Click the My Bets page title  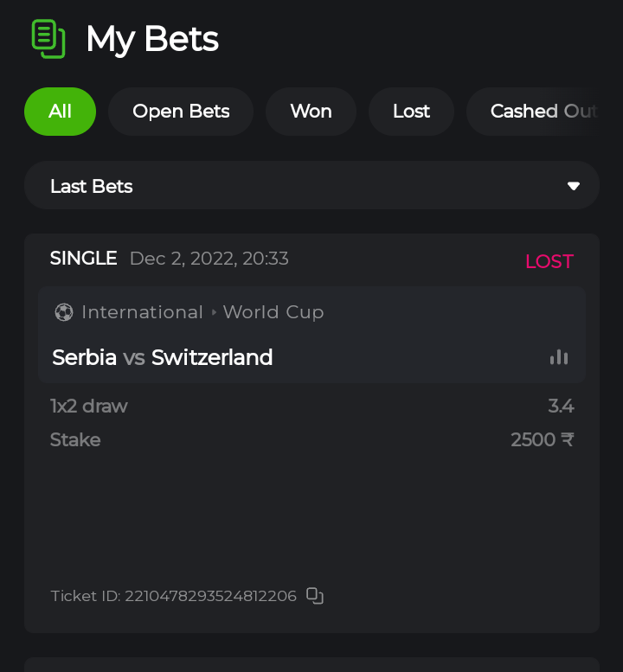pyautogui.click(x=152, y=39)
